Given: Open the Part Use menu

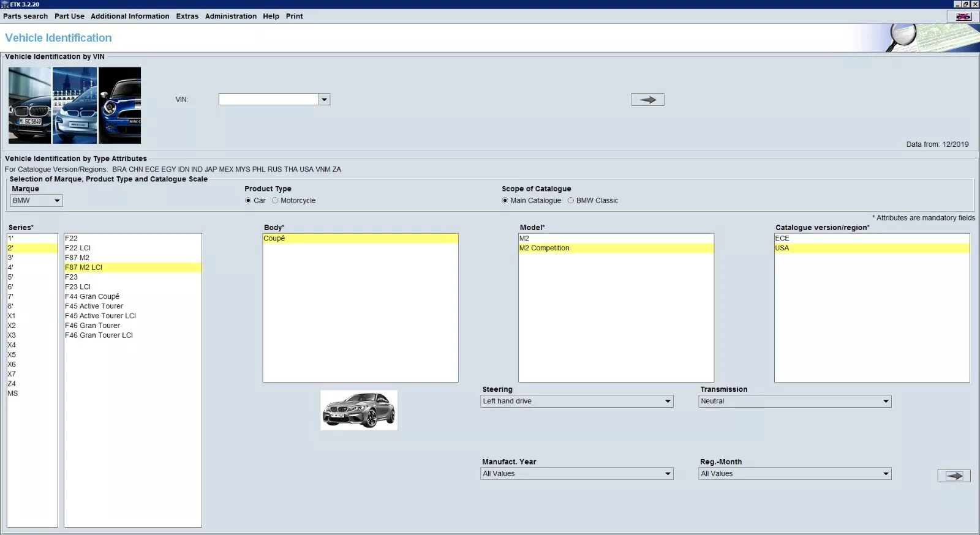Looking at the screenshot, I should (69, 17).
